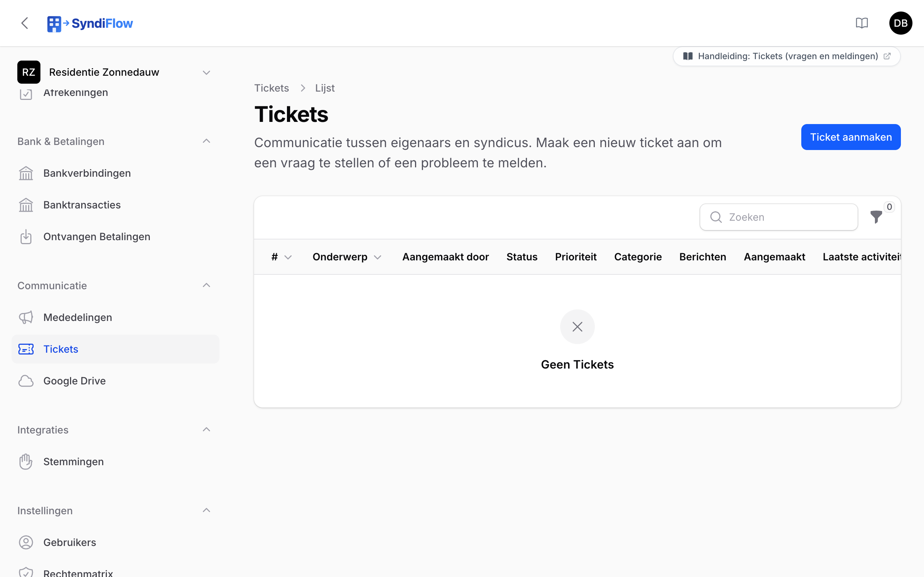This screenshot has height=577, width=924.
Task: Open Gebruikers settings item
Action: click(x=115, y=542)
